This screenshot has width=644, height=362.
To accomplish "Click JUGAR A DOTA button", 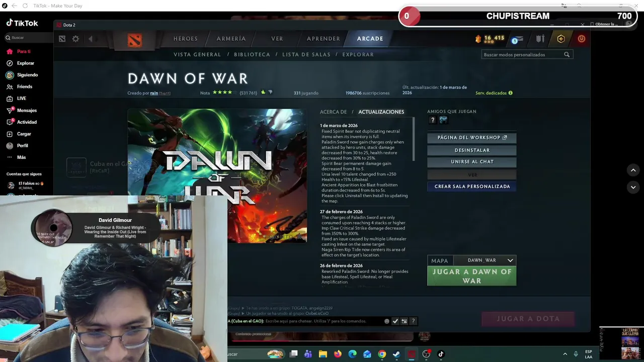I will [x=528, y=319].
